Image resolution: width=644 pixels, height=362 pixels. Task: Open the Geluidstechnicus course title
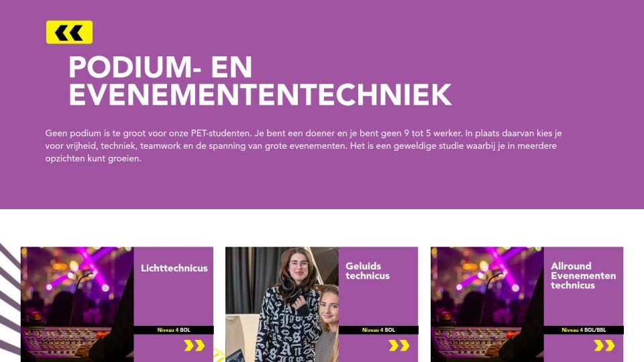point(368,271)
